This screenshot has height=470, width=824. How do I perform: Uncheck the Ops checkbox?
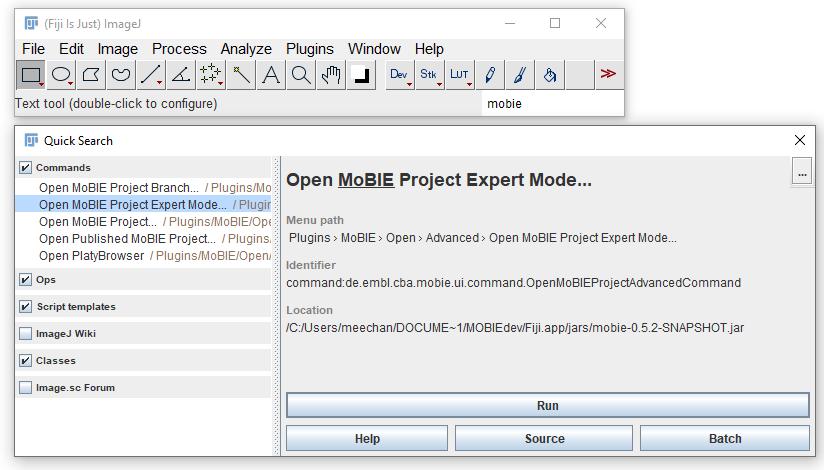tap(25, 279)
